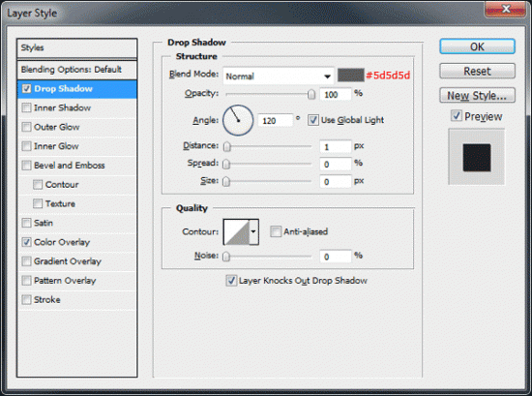Click the New Style... button
532x396 pixels.
(477, 96)
